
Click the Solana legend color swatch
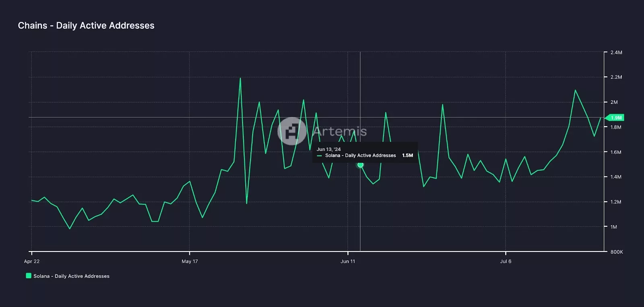29,276
